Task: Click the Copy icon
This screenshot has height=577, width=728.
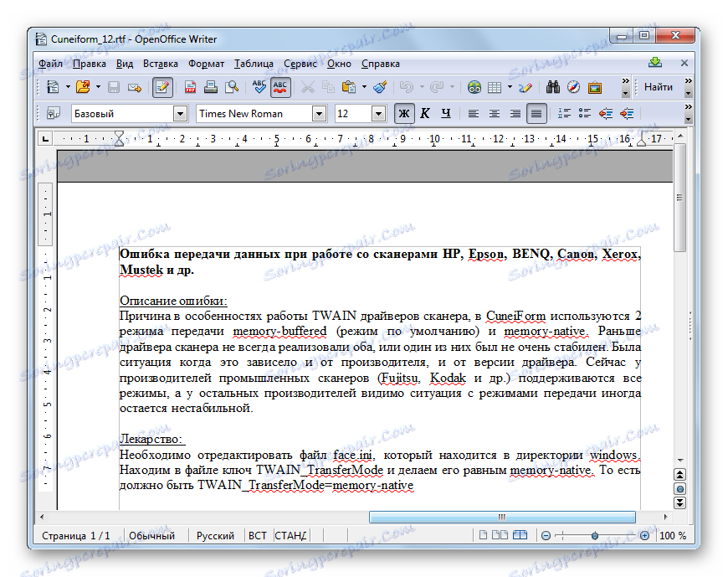Action: (328, 87)
